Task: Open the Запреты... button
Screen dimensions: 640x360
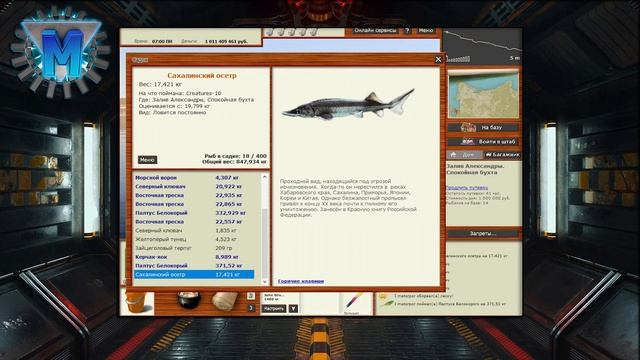Action: pyautogui.click(x=483, y=233)
